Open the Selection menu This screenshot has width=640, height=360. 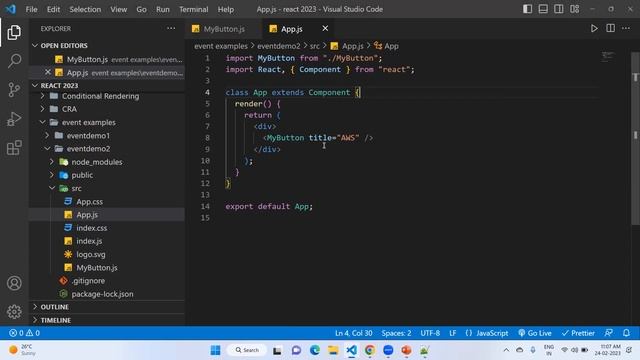[85, 9]
